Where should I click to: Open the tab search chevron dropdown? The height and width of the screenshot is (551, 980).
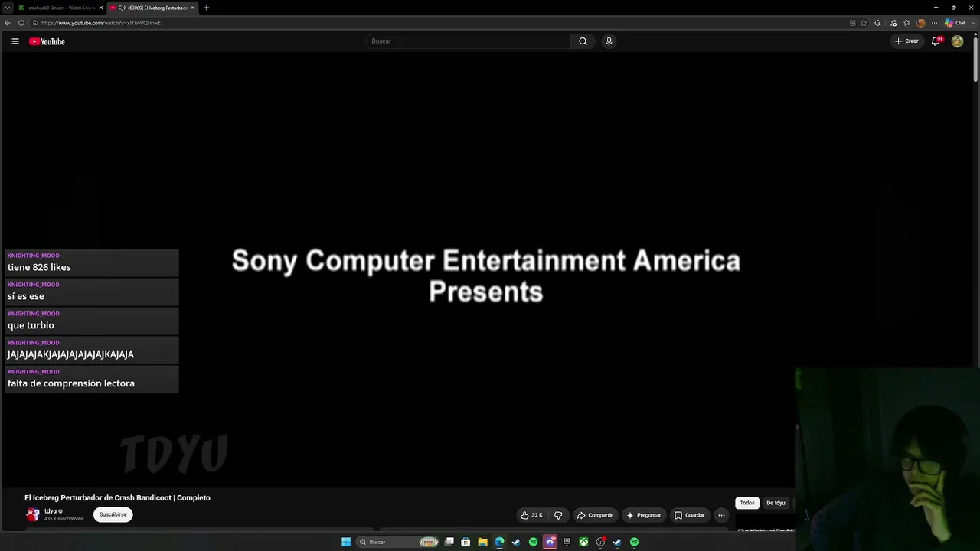coord(8,8)
